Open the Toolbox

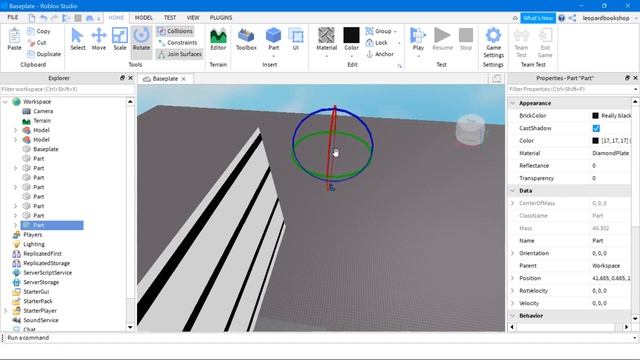pos(246,39)
